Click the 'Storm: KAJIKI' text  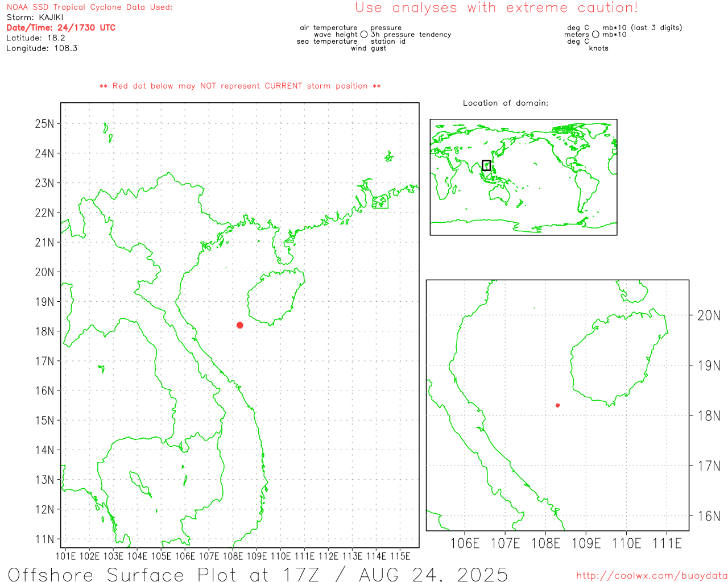pyautogui.click(x=35, y=18)
